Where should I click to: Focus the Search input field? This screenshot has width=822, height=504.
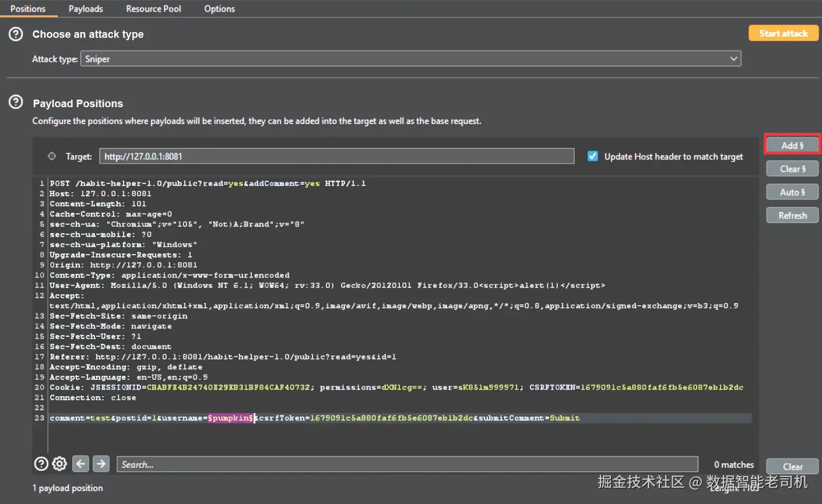(x=408, y=464)
